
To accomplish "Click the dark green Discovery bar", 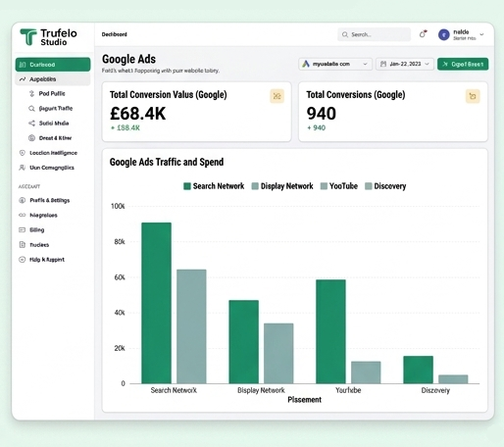I will [x=419, y=370].
